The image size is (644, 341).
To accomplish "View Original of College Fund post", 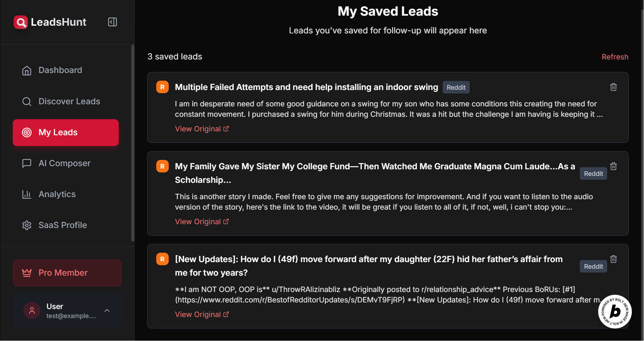I will (201, 222).
